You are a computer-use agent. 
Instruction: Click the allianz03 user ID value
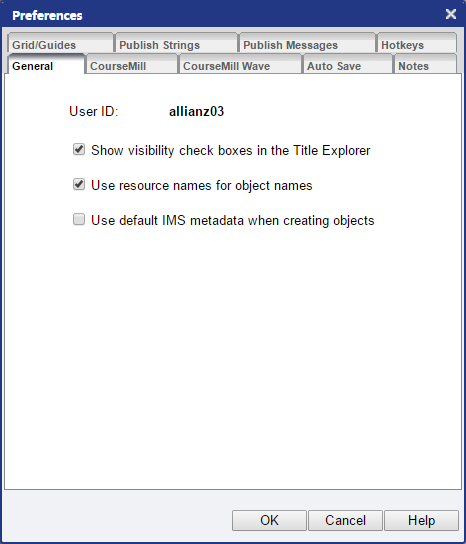pyautogui.click(x=196, y=111)
